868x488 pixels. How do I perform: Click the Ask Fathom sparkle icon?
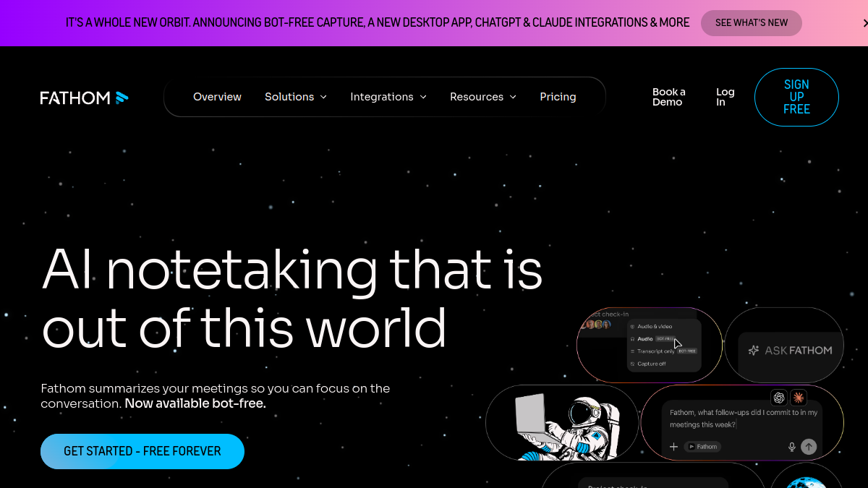[x=754, y=351]
